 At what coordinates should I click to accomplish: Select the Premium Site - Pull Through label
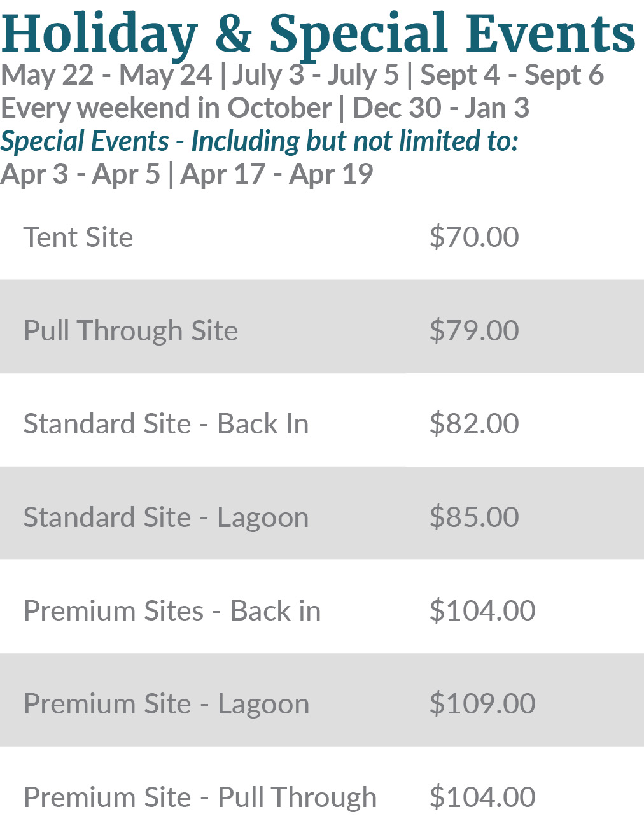pyautogui.click(x=200, y=797)
